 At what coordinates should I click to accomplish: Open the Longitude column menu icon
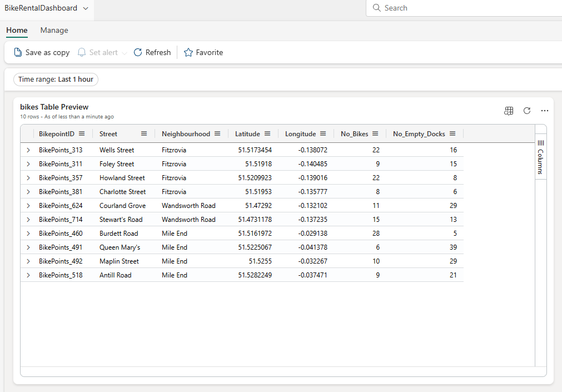(x=323, y=134)
